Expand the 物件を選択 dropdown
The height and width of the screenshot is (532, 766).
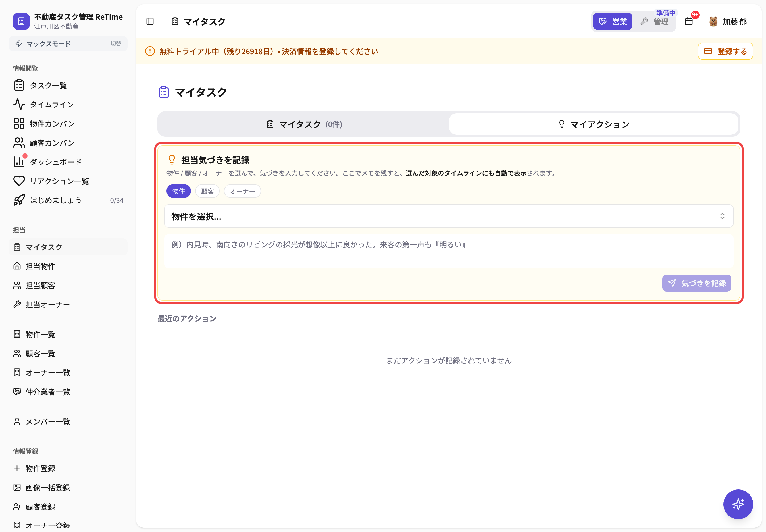click(x=449, y=216)
